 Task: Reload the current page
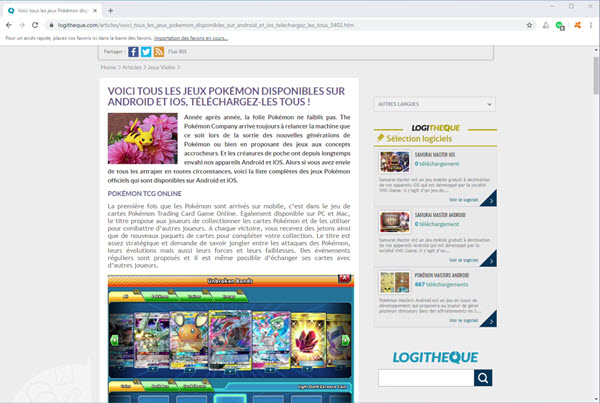point(35,25)
